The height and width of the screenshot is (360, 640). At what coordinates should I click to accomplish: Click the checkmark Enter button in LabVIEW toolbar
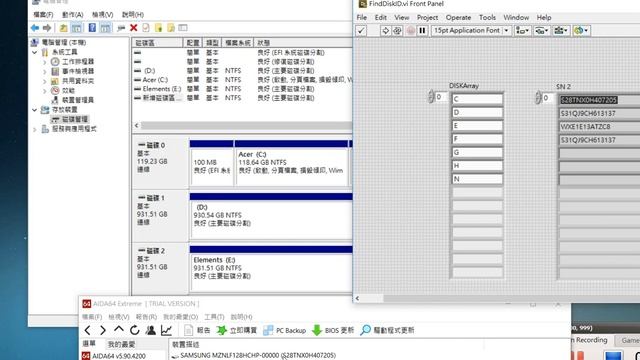(x=361, y=31)
